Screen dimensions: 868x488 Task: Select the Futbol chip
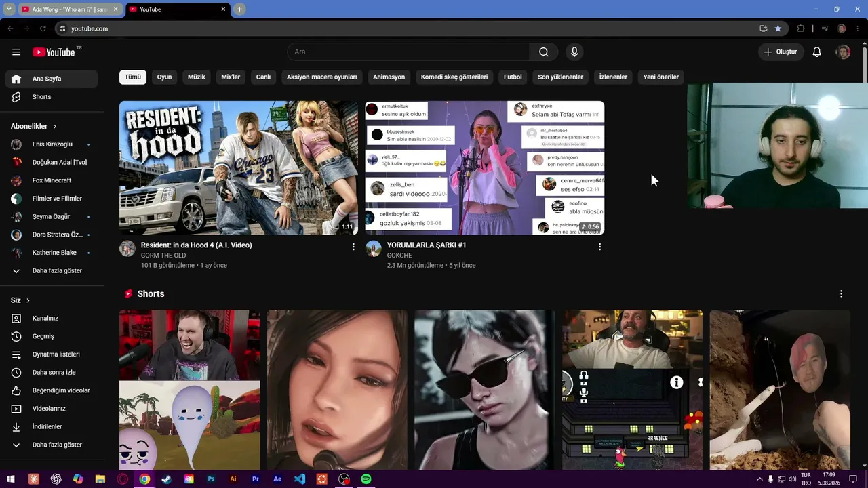(513, 77)
